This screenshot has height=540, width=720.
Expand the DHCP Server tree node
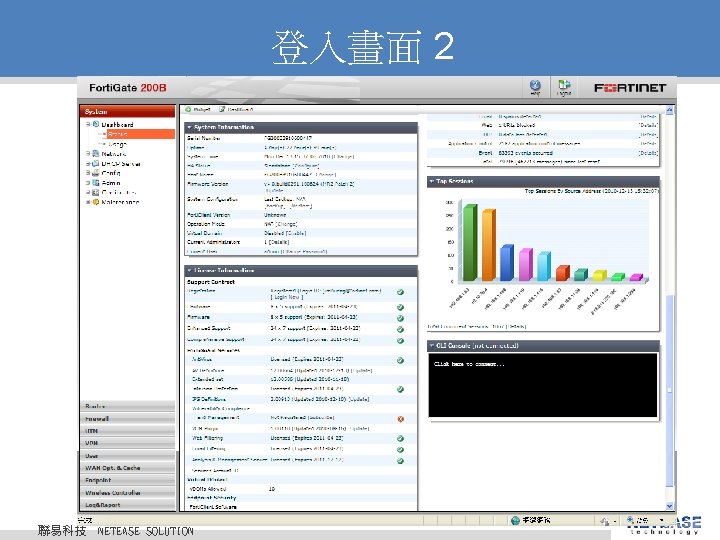(88, 163)
